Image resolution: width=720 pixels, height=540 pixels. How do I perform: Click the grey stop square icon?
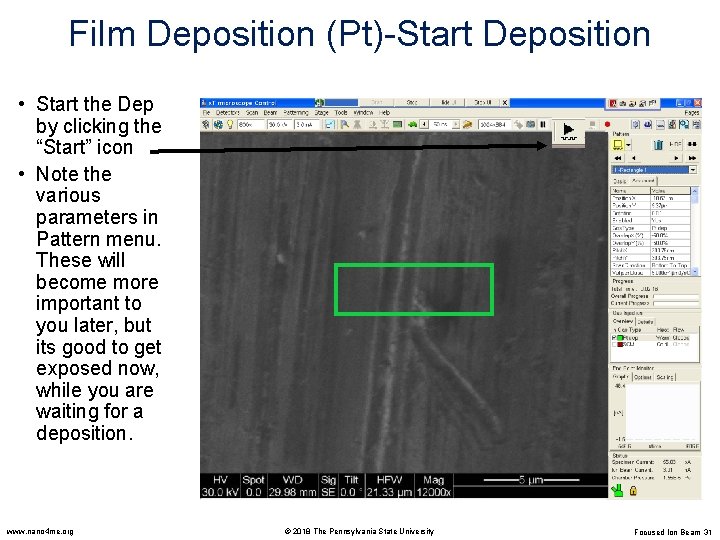coord(593,124)
